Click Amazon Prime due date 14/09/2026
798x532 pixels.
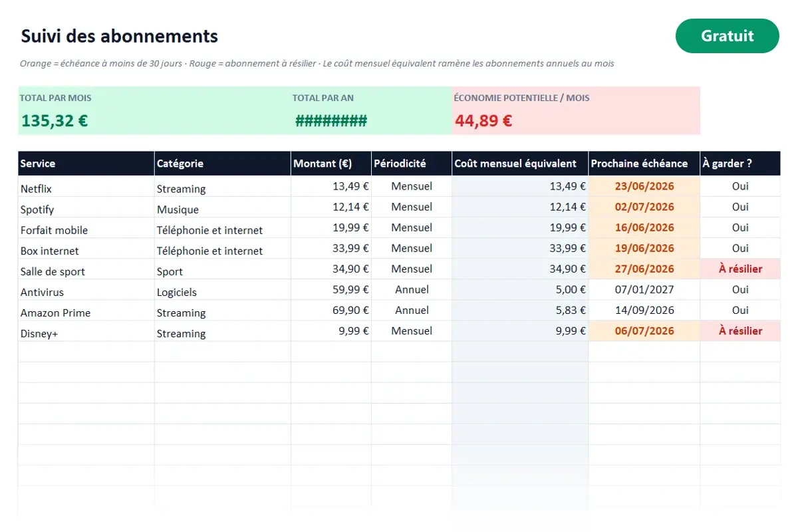coord(644,311)
